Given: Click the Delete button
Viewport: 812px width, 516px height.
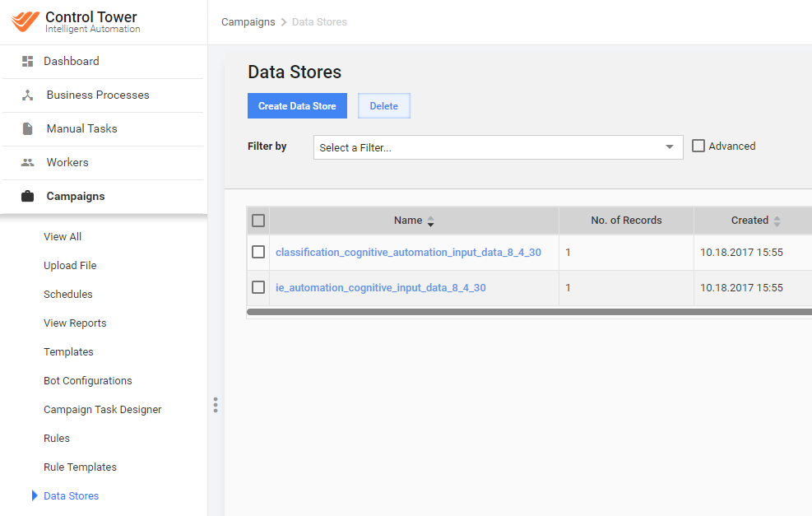Looking at the screenshot, I should click(x=383, y=105).
